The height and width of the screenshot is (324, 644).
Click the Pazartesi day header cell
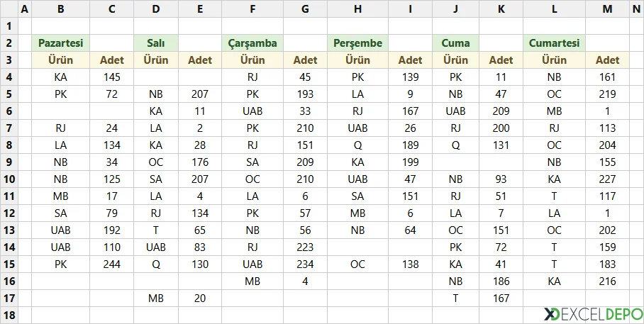[x=61, y=43]
